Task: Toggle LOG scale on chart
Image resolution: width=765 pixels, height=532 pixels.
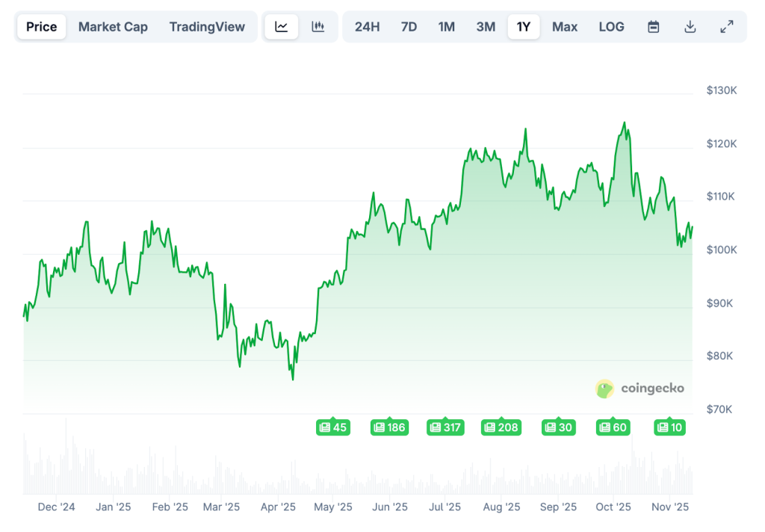Action: pyautogui.click(x=611, y=27)
